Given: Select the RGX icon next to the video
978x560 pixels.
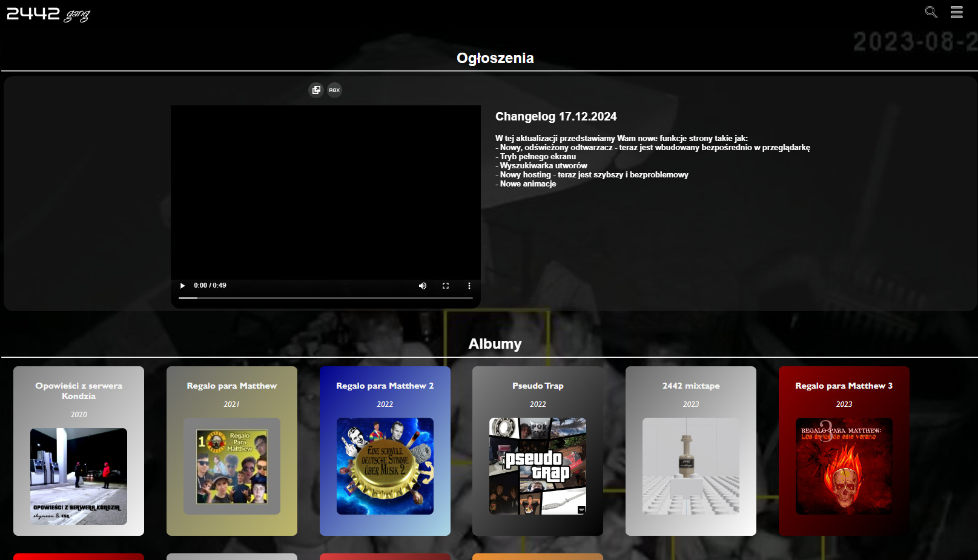Looking at the screenshot, I should pos(334,90).
